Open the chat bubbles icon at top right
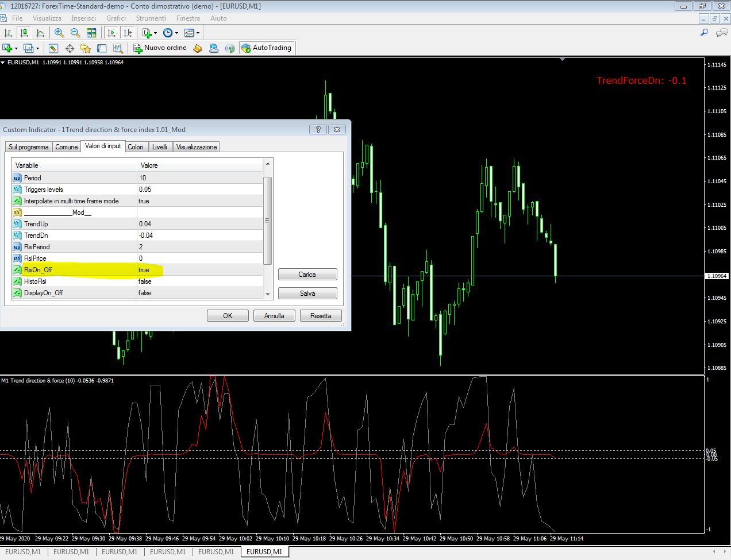Image resolution: width=731 pixels, height=560 pixels. coord(721,33)
